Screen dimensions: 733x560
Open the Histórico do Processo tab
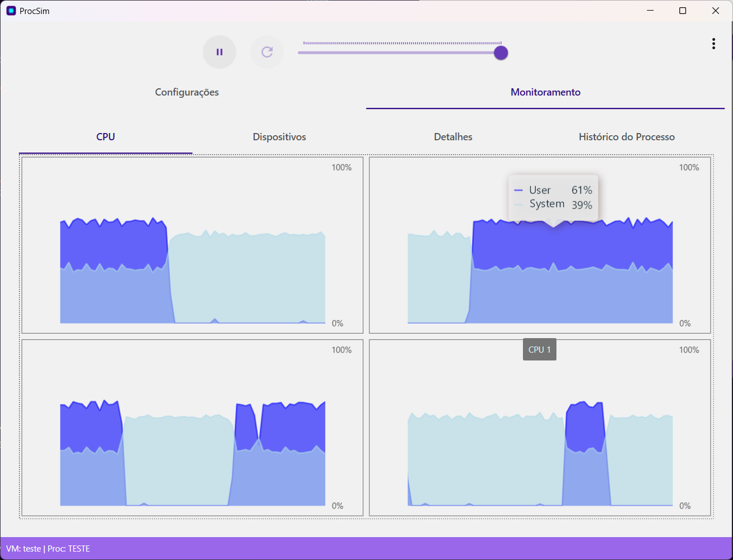627,137
